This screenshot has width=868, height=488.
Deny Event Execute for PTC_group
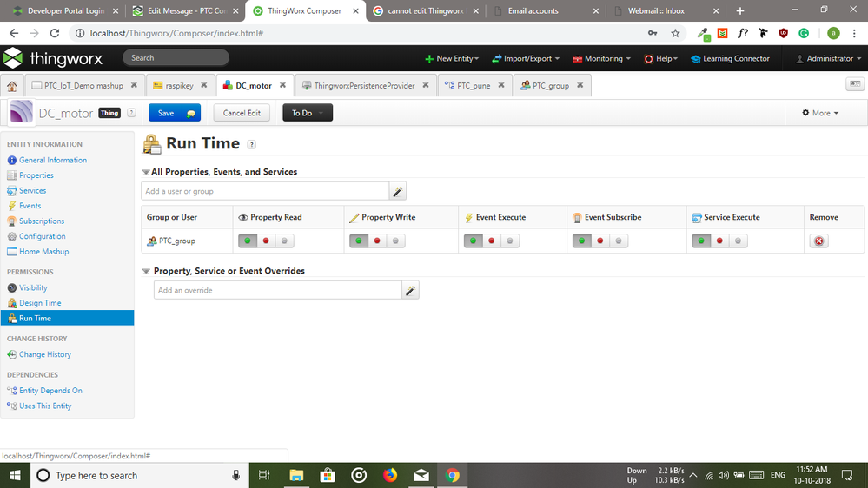(x=491, y=241)
